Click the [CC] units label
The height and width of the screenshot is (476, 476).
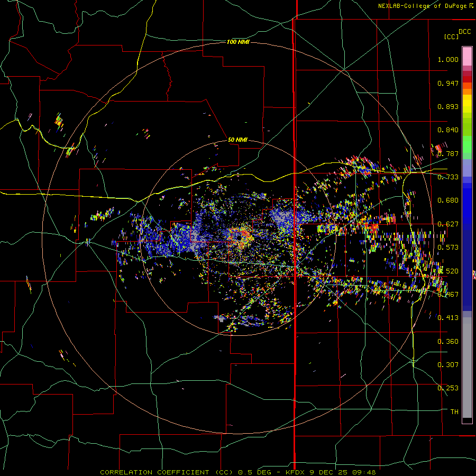[451, 36]
